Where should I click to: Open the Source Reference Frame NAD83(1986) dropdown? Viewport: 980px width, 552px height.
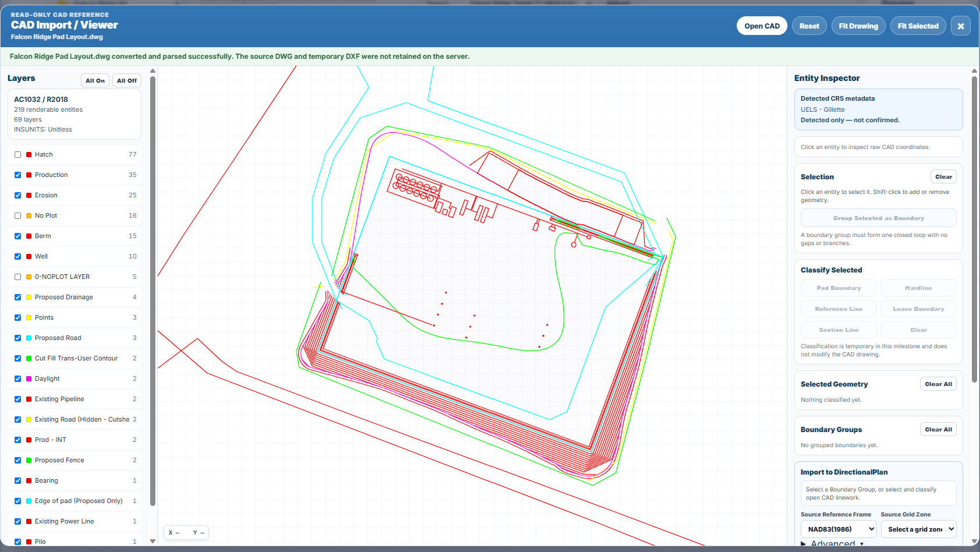coord(839,529)
